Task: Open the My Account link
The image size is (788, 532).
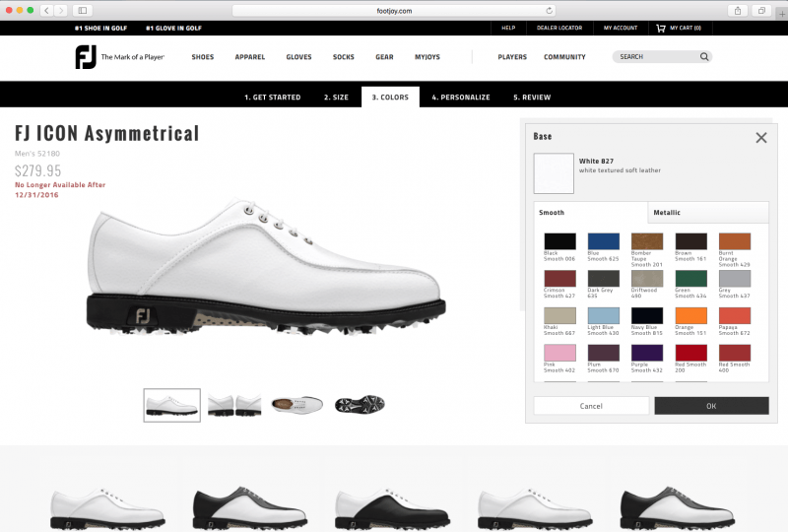Action: [621, 29]
